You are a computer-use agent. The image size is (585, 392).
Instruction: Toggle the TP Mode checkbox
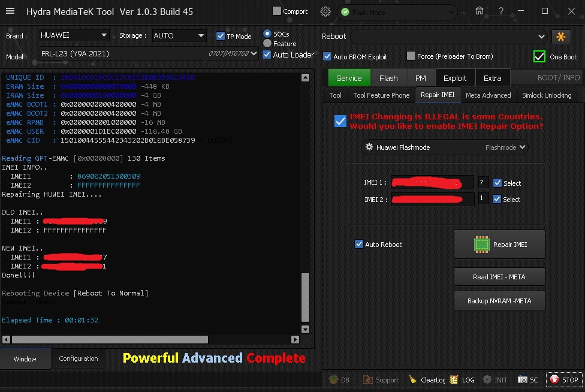click(221, 36)
